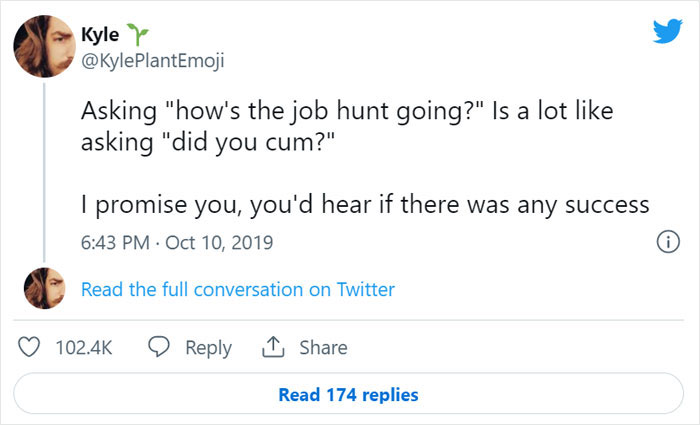Click the Twitter bird logo
This screenshot has height=425, width=700.
(667, 31)
